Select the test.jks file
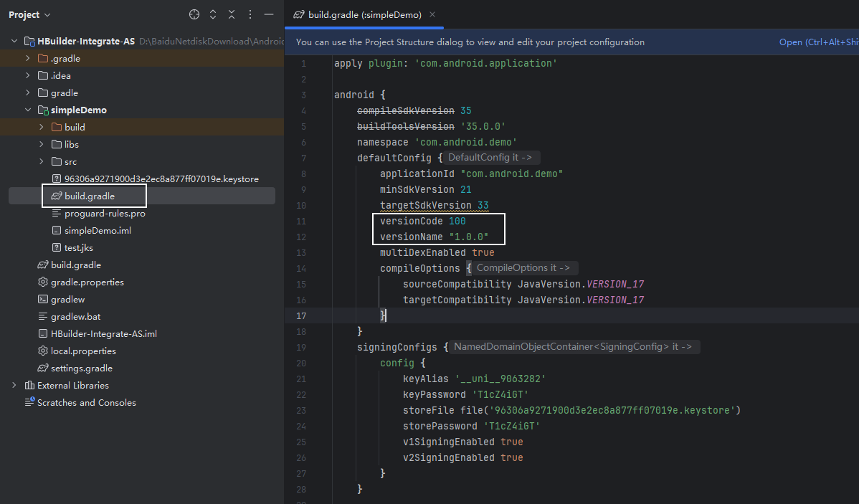The width and height of the screenshot is (859, 504). tap(79, 248)
